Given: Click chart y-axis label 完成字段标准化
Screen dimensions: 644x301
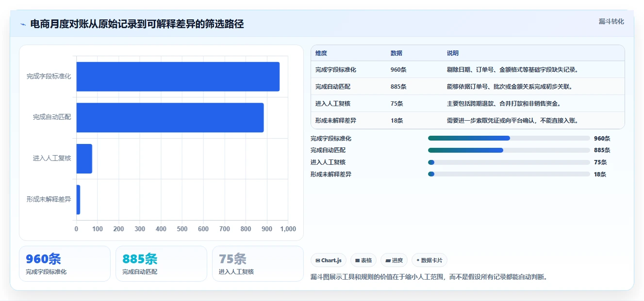Looking at the screenshot, I should pos(49,77).
